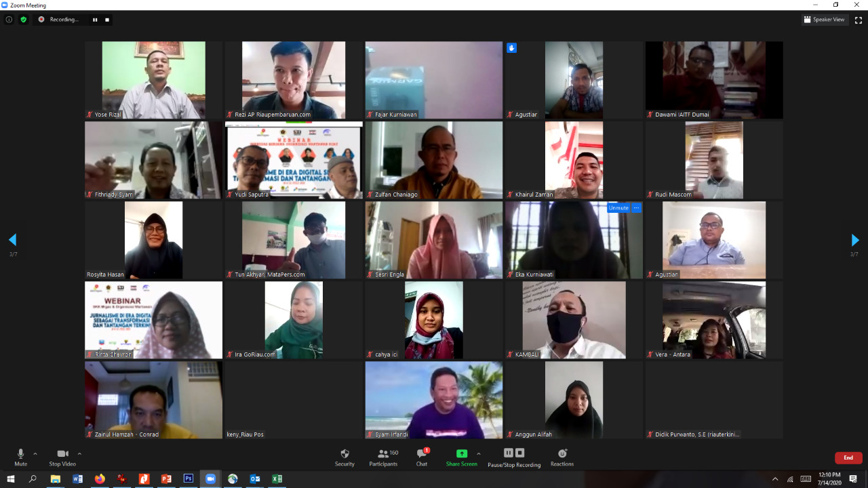Open the Chat panel
The image size is (868, 488).
click(421, 457)
